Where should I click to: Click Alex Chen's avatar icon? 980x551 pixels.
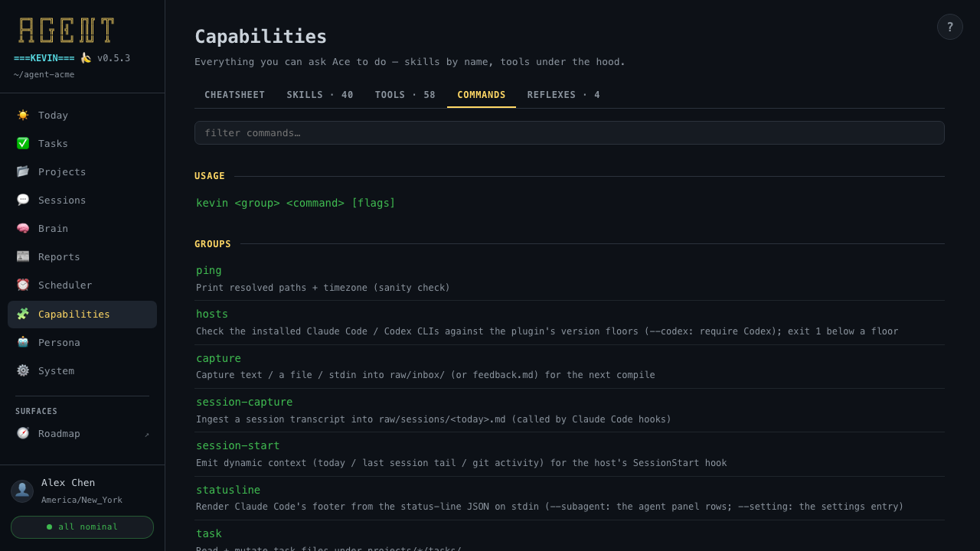(x=22, y=491)
